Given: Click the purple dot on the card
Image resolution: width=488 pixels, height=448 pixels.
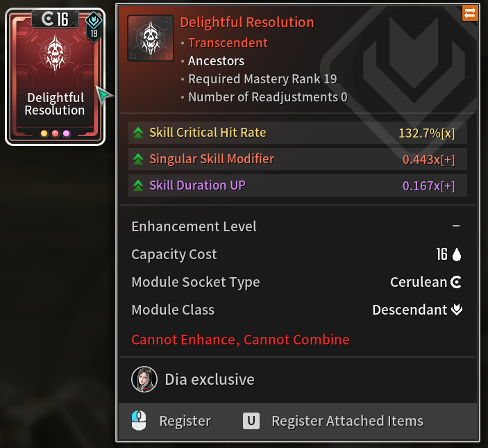Looking at the screenshot, I should point(66,133).
